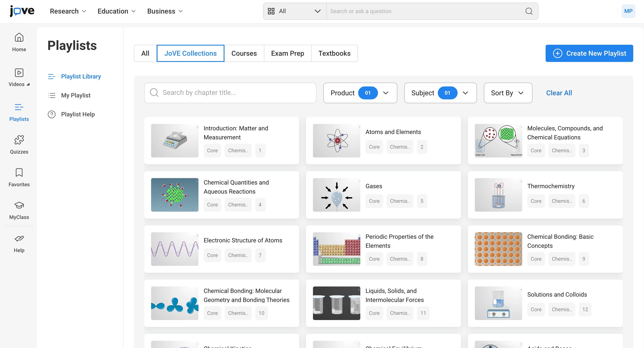644x348 pixels.
Task: Click the top search magnifier icon
Action: tap(529, 11)
